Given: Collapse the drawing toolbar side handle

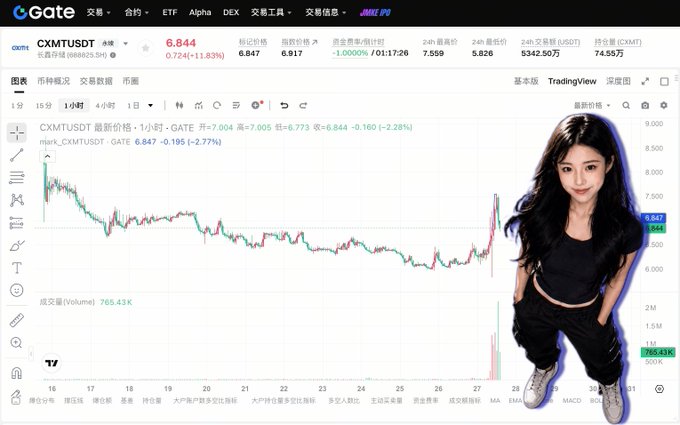Looking at the screenshot, I should pyautogui.click(x=31, y=354).
